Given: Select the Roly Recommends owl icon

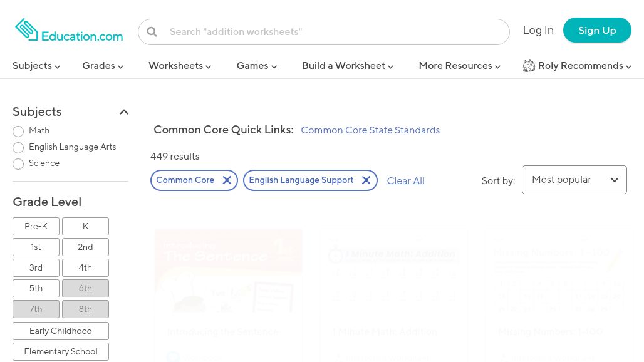Looking at the screenshot, I should point(529,66).
